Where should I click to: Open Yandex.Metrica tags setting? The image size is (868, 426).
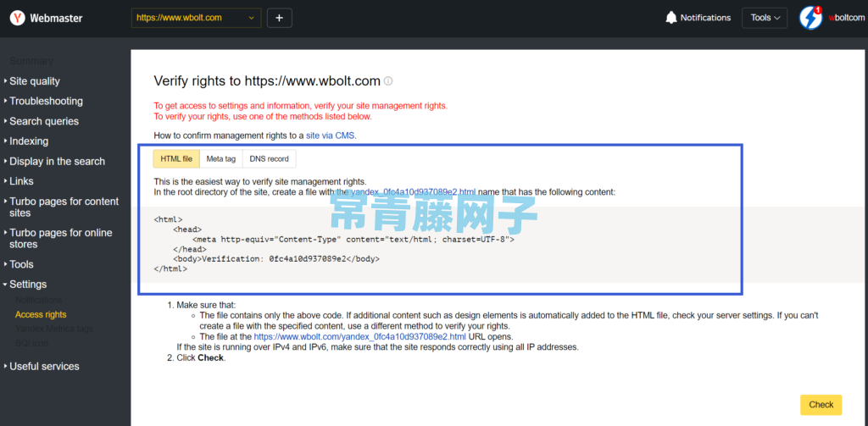(x=54, y=329)
